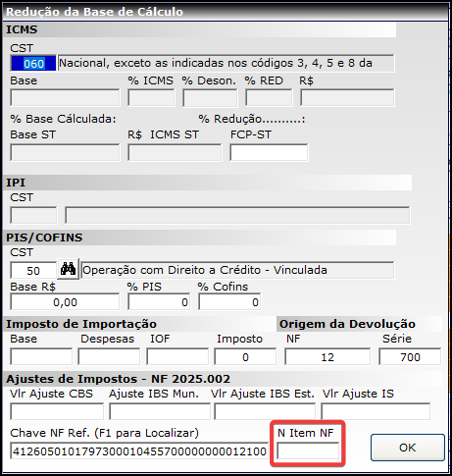The height and width of the screenshot is (476, 452).
Task: Click the 'Chave NF Ref. (F1 para Localizar)' label
Action: coord(104,433)
